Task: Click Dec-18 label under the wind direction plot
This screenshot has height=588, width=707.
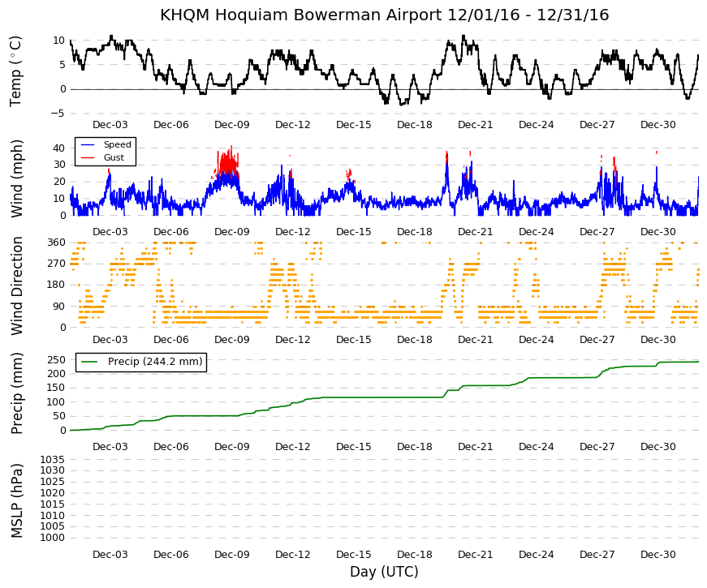Action: pyautogui.click(x=414, y=340)
